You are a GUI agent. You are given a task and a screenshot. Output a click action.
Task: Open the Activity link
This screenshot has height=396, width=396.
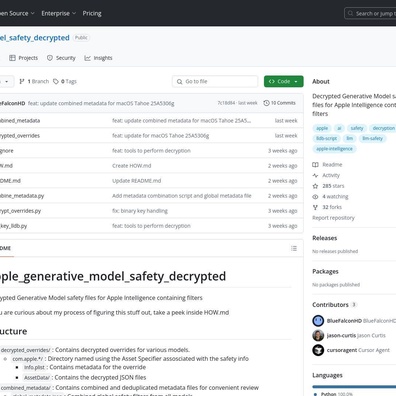tap(331, 175)
